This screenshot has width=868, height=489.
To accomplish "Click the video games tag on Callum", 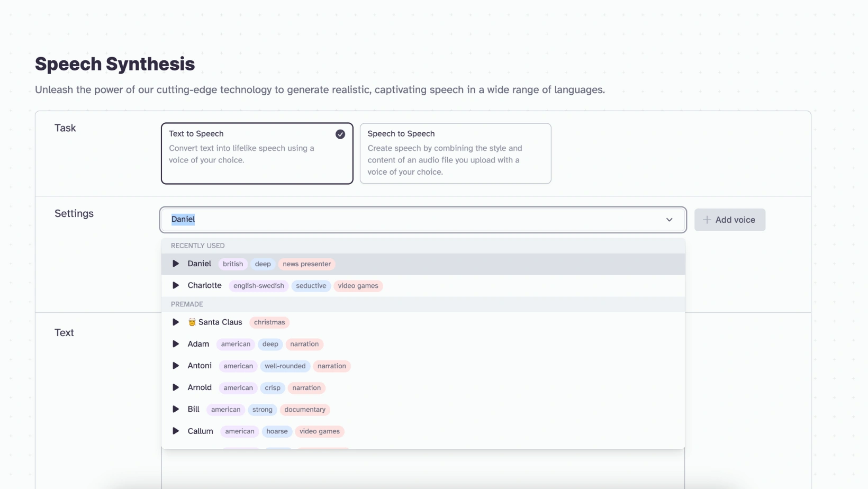I will click(320, 431).
